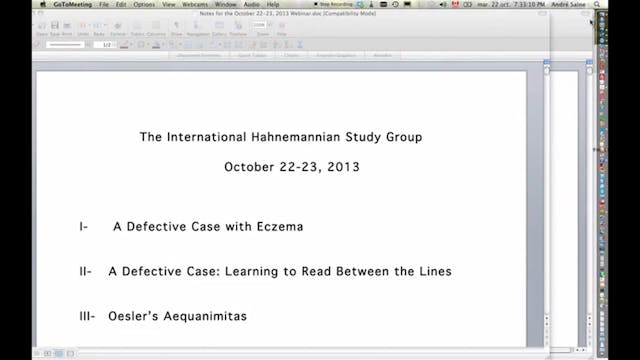The image size is (640, 360).
Task: Click "Oesler's Aequanimitas" line
Action: coord(178,316)
